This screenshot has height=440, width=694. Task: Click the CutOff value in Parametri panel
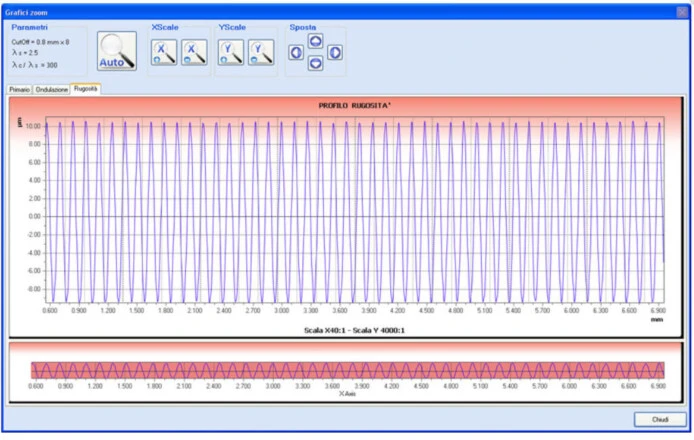coord(40,42)
